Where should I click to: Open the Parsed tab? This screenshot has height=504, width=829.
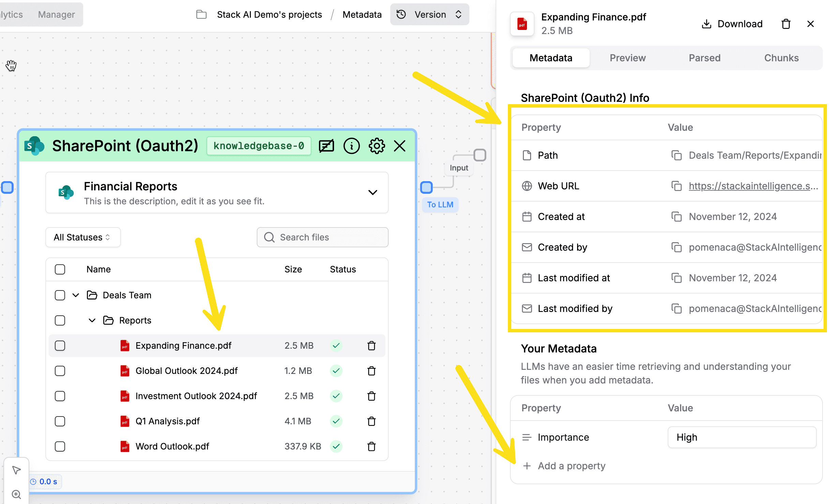[705, 58]
